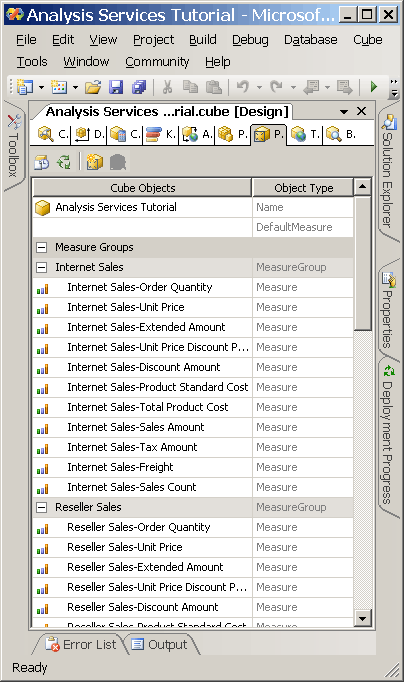The height and width of the screenshot is (682, 404).
Task: Click the scroll down arrow of the grid
Action: 362,617
